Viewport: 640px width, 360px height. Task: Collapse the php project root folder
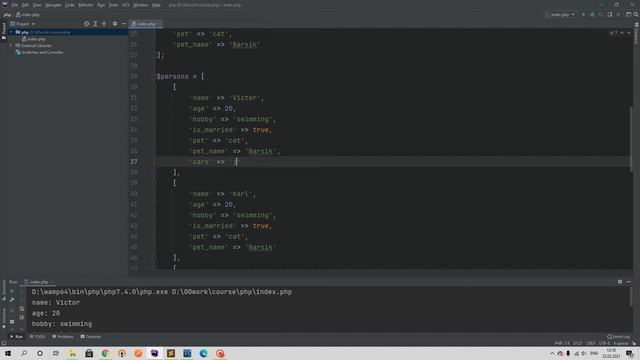[x=11, y=32]
